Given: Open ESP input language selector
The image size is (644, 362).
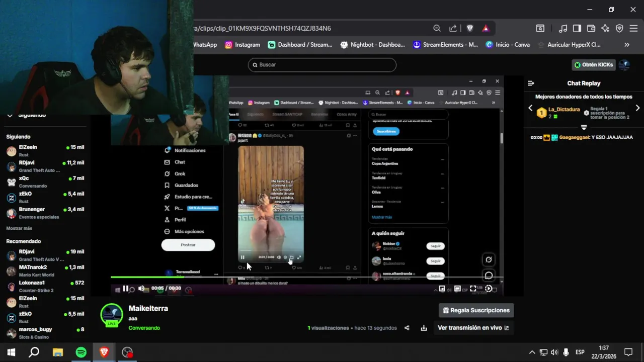Looking at the screenshot, I should 580,352.
